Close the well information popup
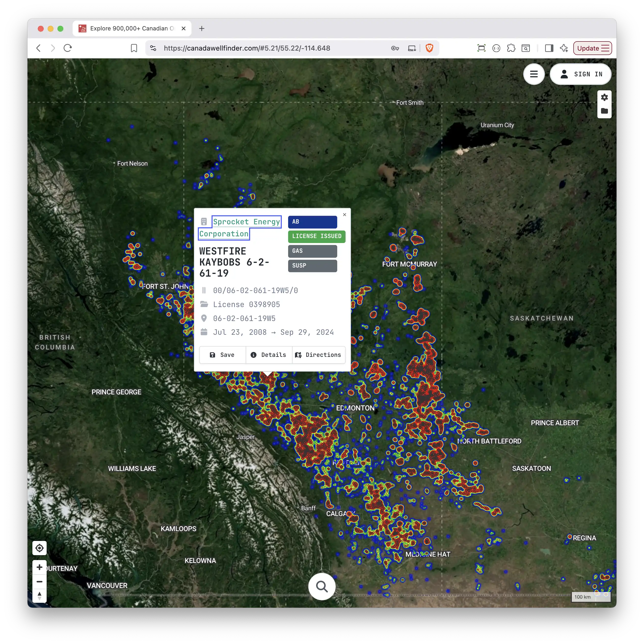The image size is (644, 644). pyautogui.click(x=344, y=215)
